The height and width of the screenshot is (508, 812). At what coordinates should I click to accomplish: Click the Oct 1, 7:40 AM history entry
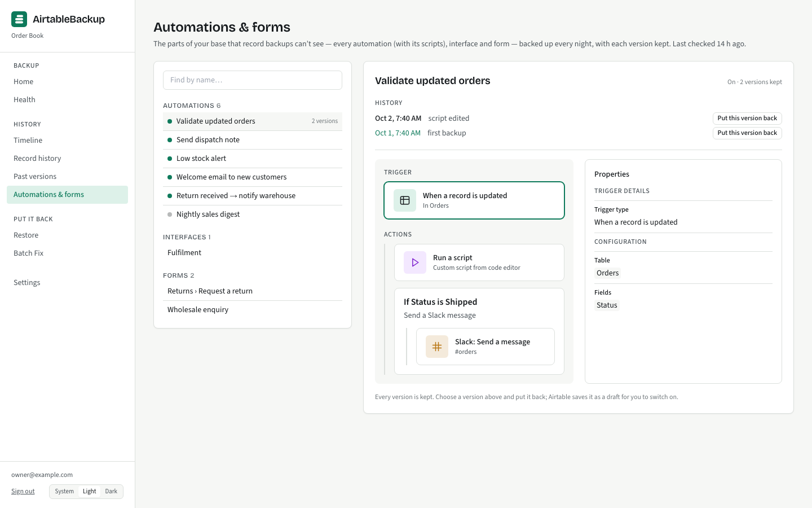pyautogui.click(x=398, y=133)
